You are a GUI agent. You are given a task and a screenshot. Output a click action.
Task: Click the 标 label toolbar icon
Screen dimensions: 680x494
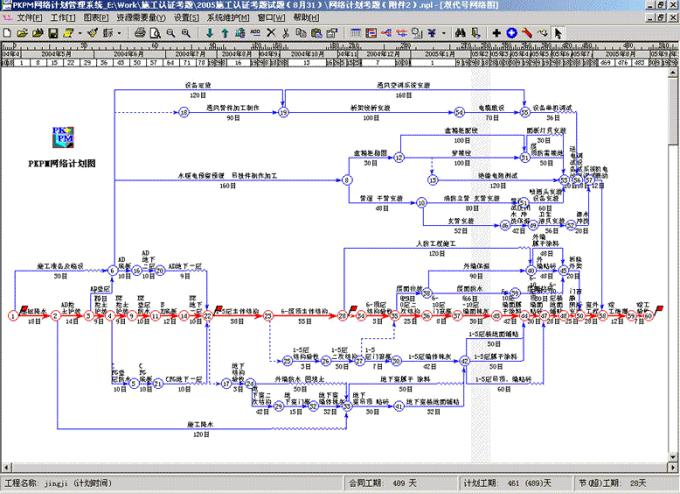click(x=108, y=33)
